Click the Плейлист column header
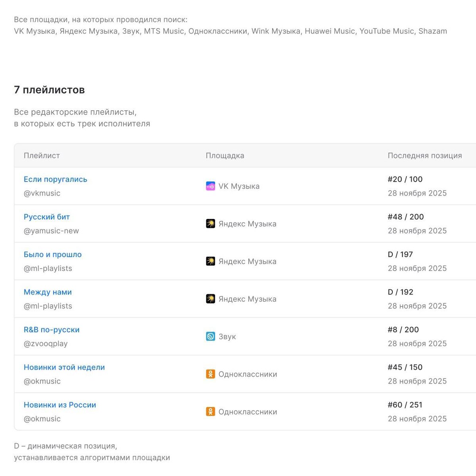This screenshot has width=476, height=476. (42, 155)
